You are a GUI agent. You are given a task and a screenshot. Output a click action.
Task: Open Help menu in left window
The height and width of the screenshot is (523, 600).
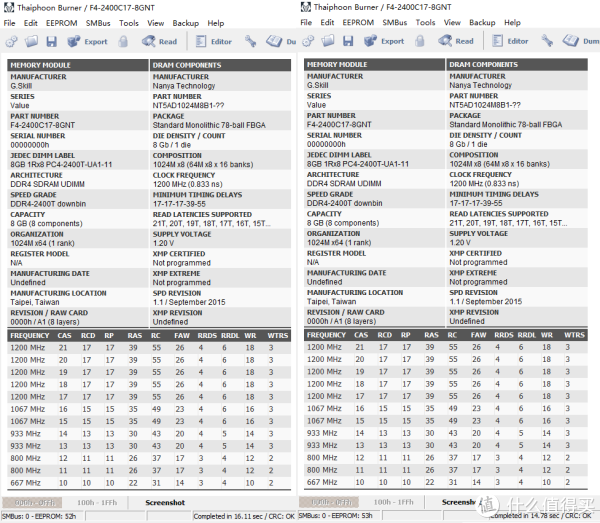pyautogui.click(x=216, y=23)
